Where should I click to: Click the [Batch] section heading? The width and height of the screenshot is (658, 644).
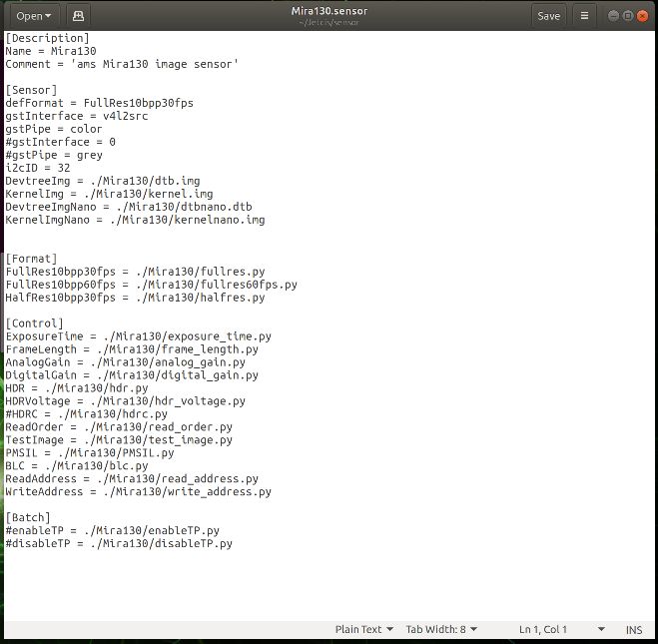[28, 518]
